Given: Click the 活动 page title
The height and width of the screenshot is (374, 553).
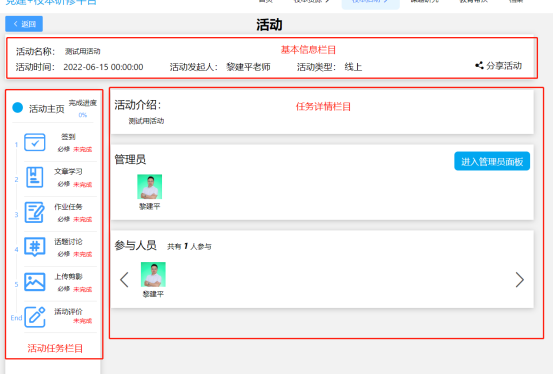Looking at the screenshot, I should (269, 25).
